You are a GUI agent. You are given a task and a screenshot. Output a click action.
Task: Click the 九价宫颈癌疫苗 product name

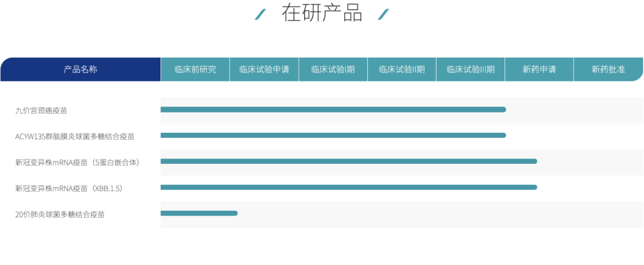point(41,110)
